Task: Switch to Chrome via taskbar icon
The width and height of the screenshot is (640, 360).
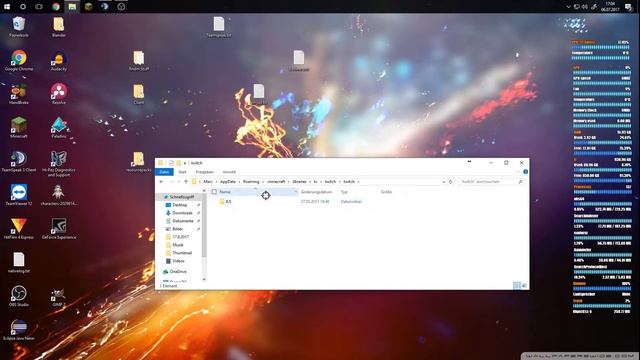Action: 56,7
